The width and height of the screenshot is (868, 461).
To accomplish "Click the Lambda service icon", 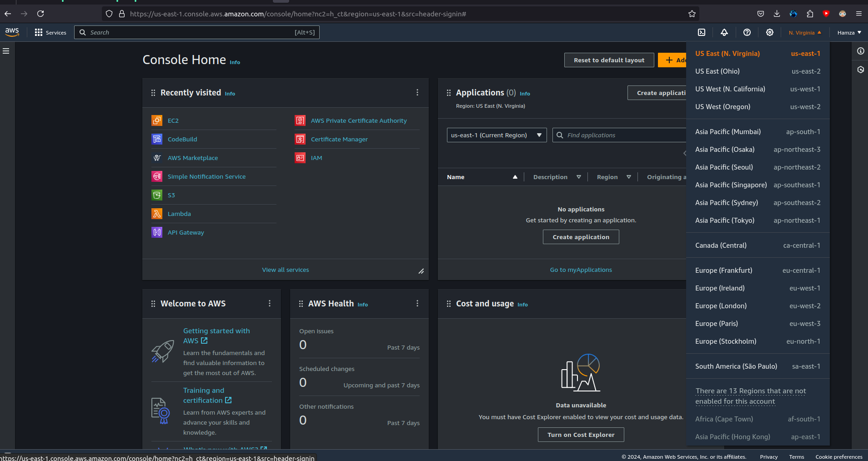I will pyautogui.click(x=157, y=214).
